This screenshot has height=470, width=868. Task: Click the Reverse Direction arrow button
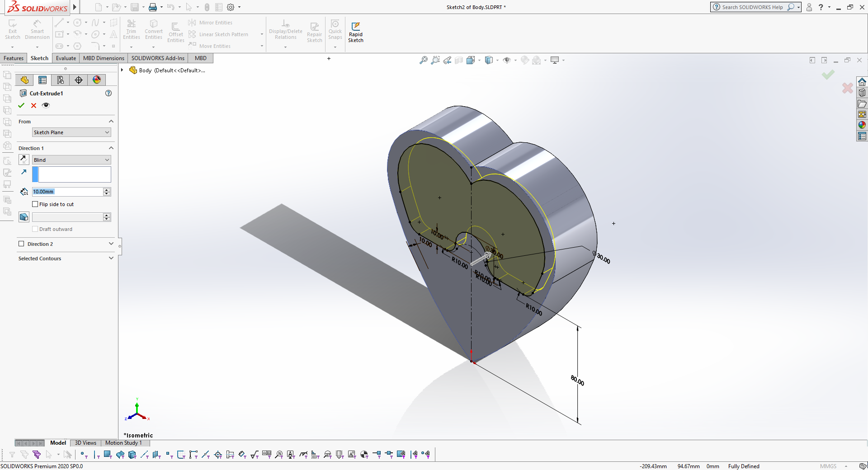pyautogui.click(x=24, y=160)
